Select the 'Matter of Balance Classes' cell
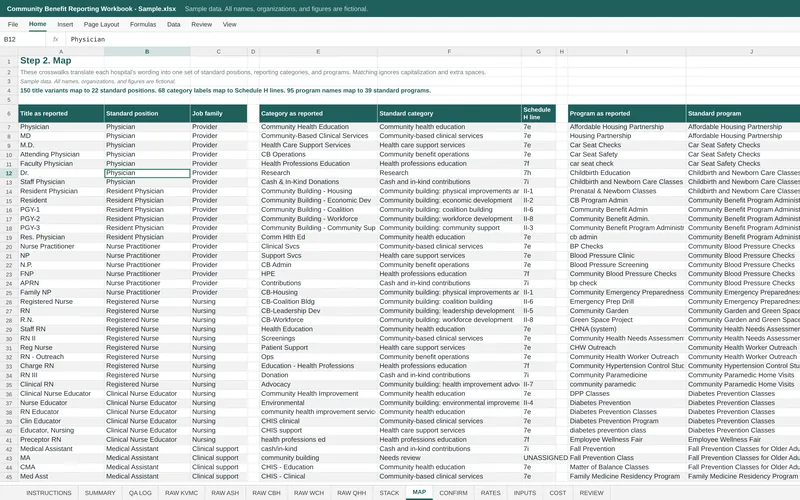This screenshot has height=500, width=800. [627, 467]
